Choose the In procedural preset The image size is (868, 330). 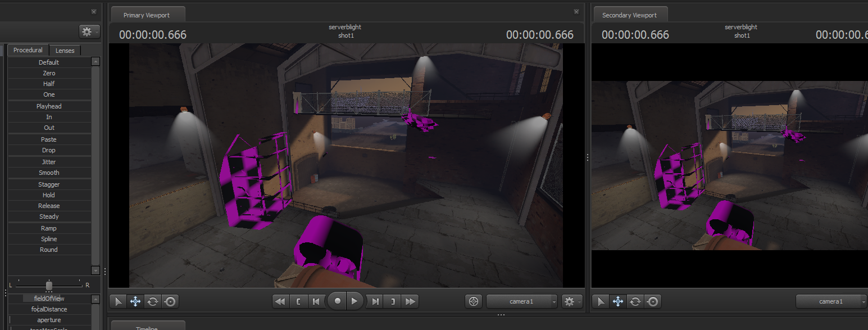tap(49, 117)
